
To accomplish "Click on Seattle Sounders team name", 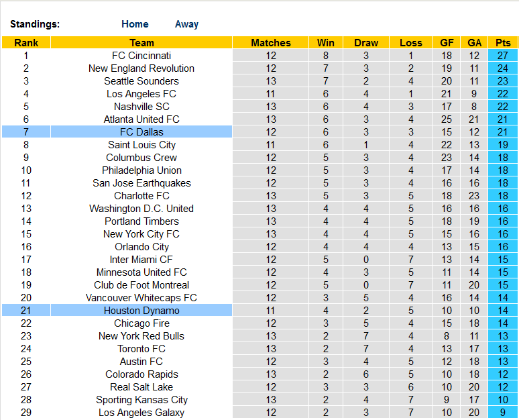I will click(x=141, y=81).
